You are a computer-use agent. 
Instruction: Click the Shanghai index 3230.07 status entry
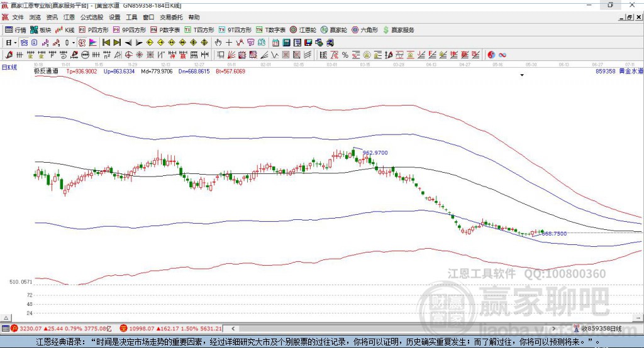(61, 329)
